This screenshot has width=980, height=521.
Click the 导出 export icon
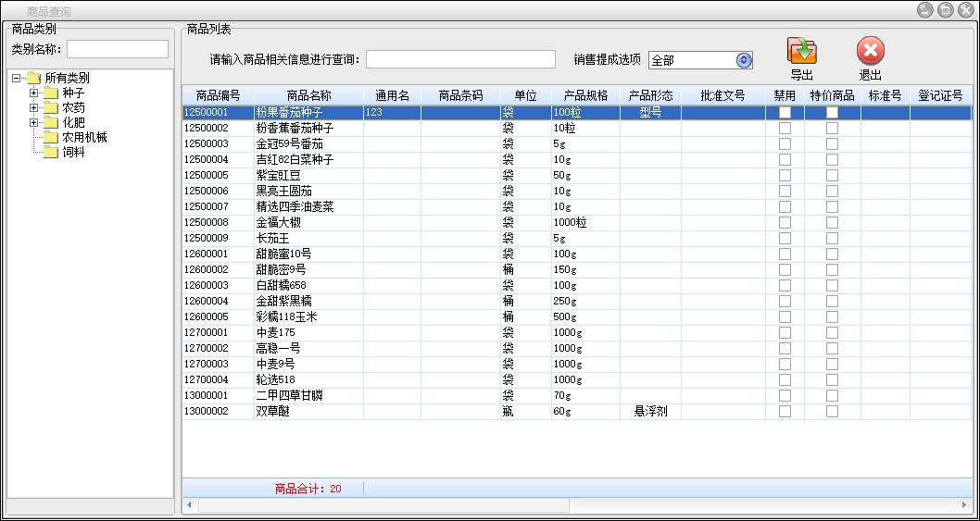(801, 51)
